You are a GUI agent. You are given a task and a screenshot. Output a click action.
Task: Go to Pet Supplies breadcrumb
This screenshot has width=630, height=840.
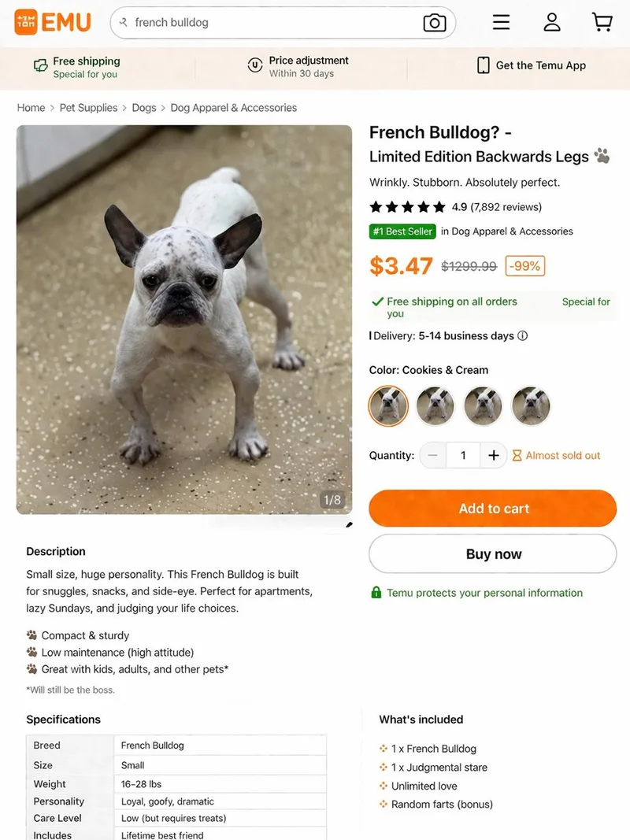[88, 108]
